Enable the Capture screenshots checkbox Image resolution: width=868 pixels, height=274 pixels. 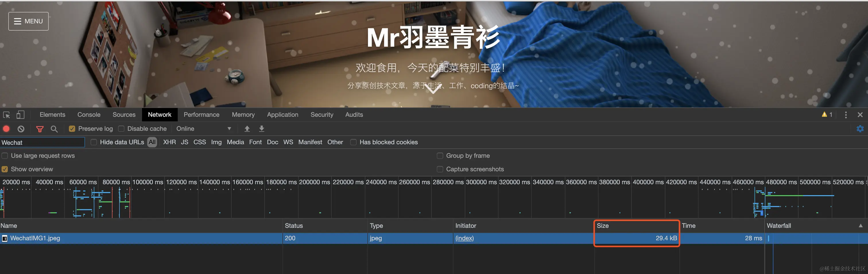click(x=440, y=169)
